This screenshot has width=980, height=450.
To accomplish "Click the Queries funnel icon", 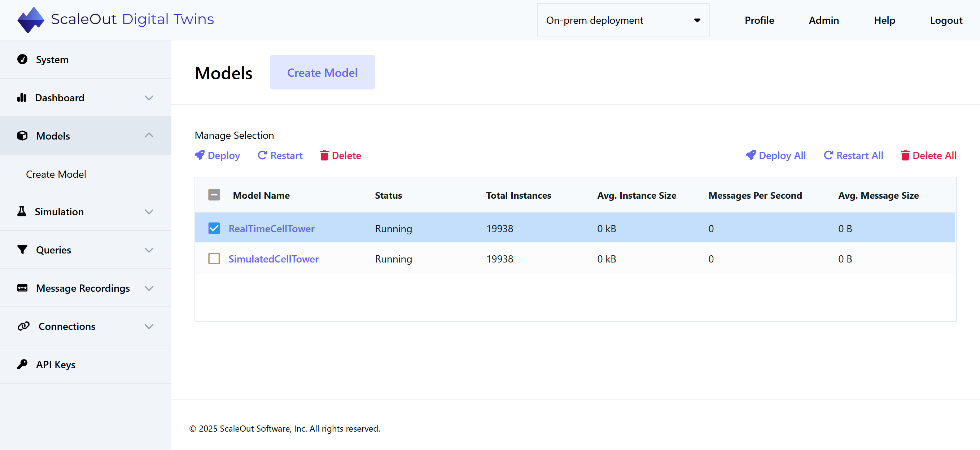I will coord(22,250).
